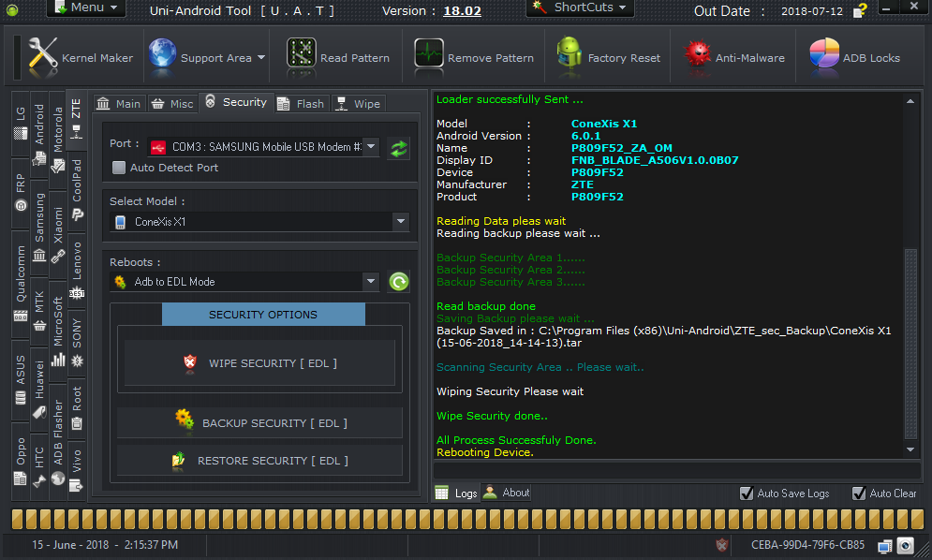Switch to the Xiaomi side tab
The height and width of the screenshot is (560, 932).
(x=58, y=234)
